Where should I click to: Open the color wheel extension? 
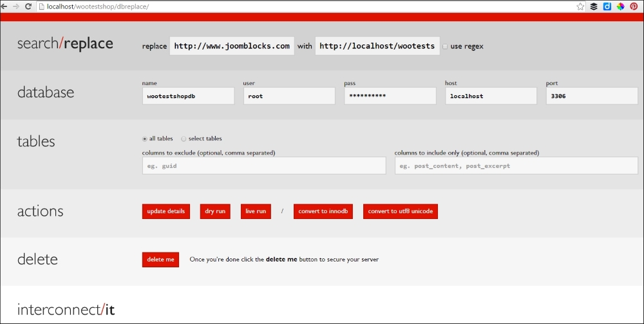point(620,6)
